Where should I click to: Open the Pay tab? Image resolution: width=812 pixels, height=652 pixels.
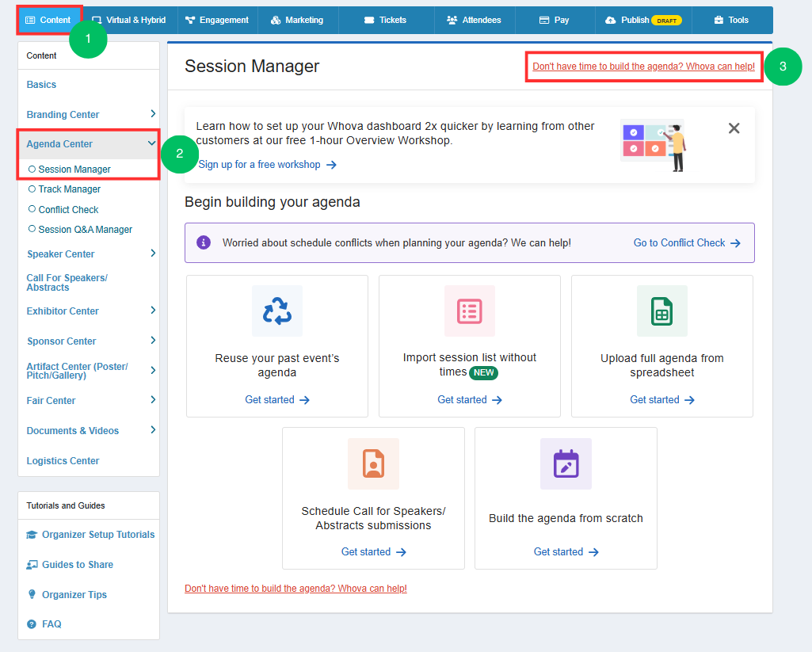[555, 20]
